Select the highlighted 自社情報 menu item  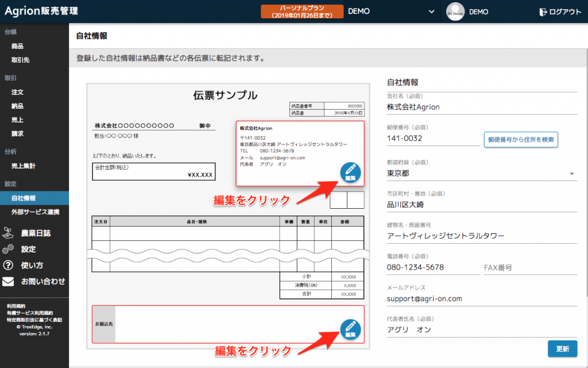click(34, 198)
